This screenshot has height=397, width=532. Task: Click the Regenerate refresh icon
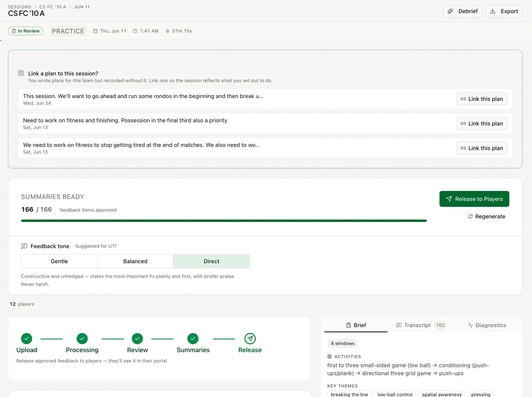click(x=470, y=216)
